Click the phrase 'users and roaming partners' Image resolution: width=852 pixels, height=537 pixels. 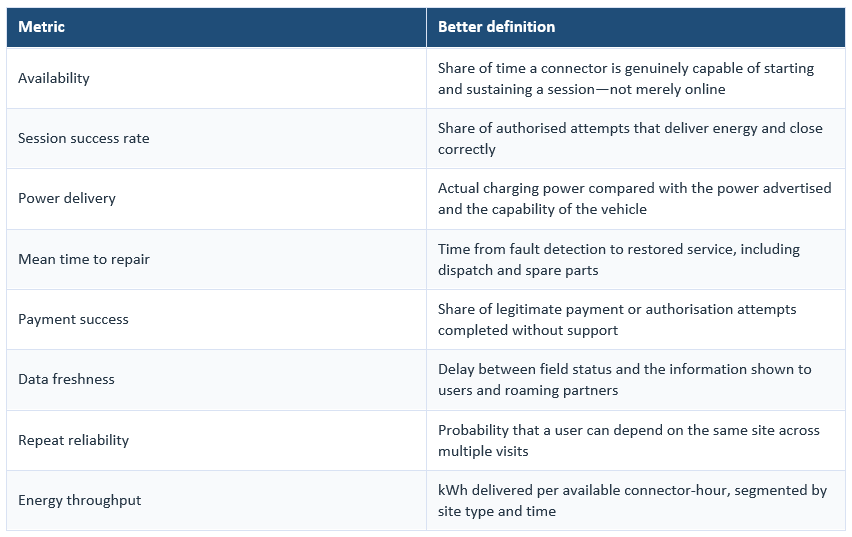[528, 390]
